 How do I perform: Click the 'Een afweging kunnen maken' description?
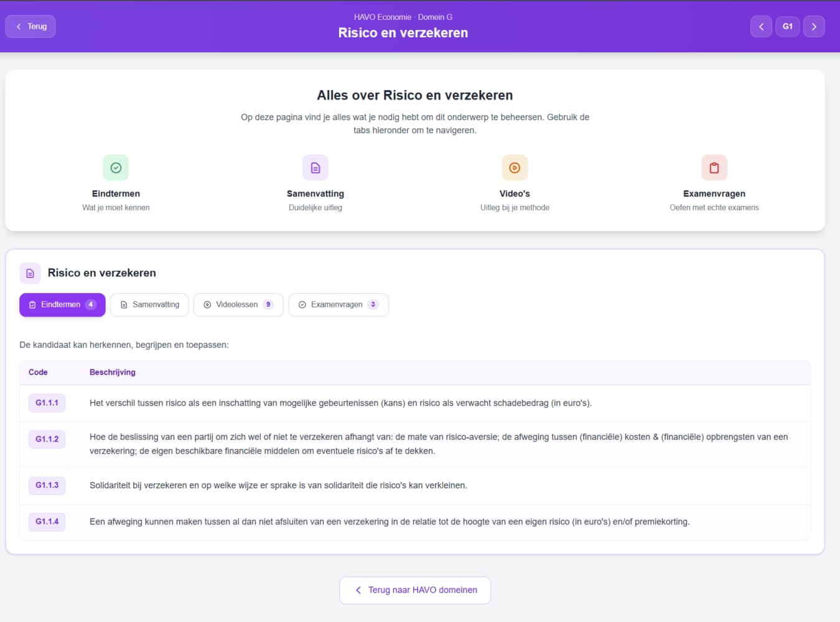[390, 522]
